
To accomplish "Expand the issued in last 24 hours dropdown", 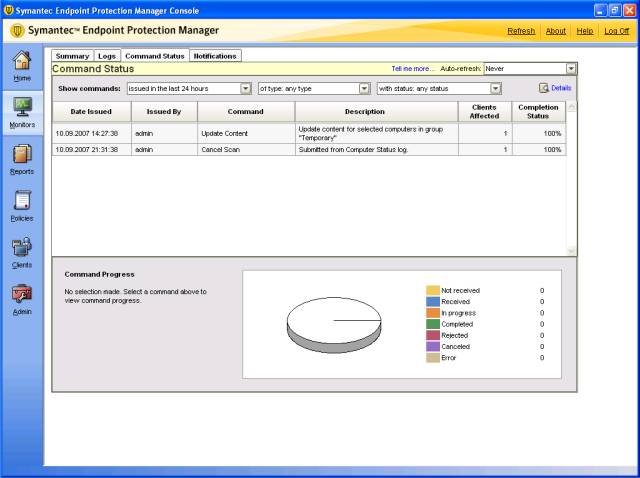I will click(189, 89).
